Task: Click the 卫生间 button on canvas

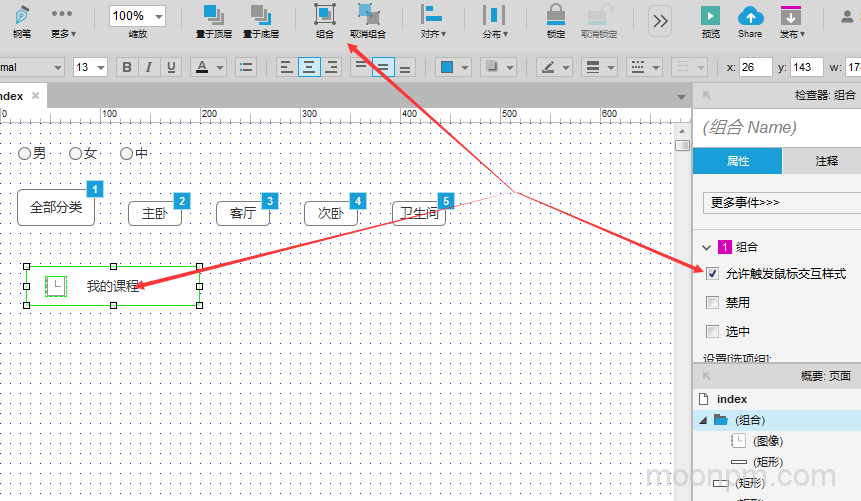Action: (419, 213)
